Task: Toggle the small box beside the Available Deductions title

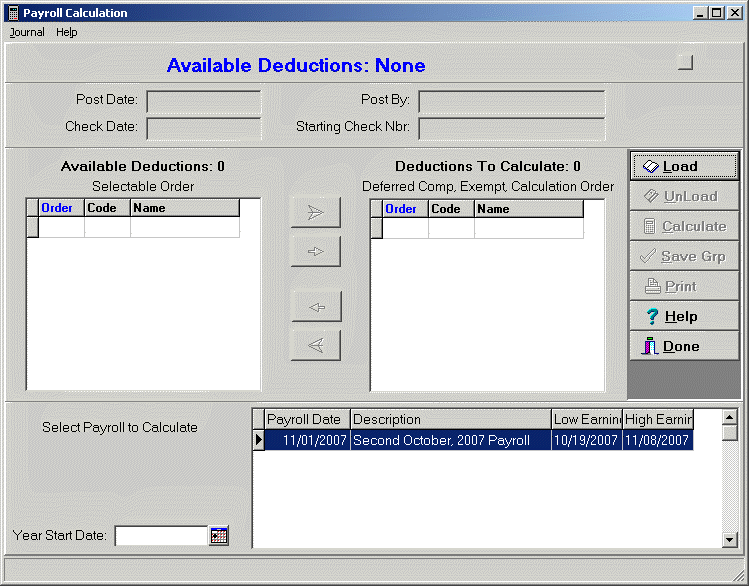Action: pyautogui.click(x=685, y=62)
